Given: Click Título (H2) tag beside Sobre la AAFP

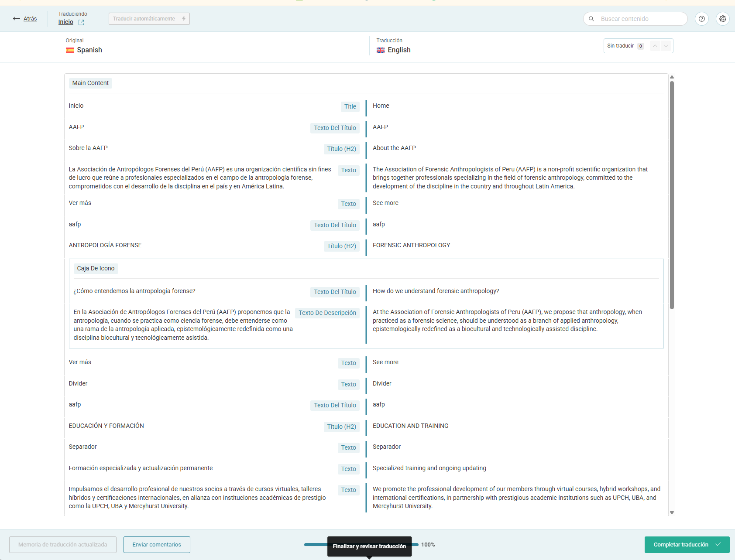Looking at the screenshot, I should tap(342, 149).
